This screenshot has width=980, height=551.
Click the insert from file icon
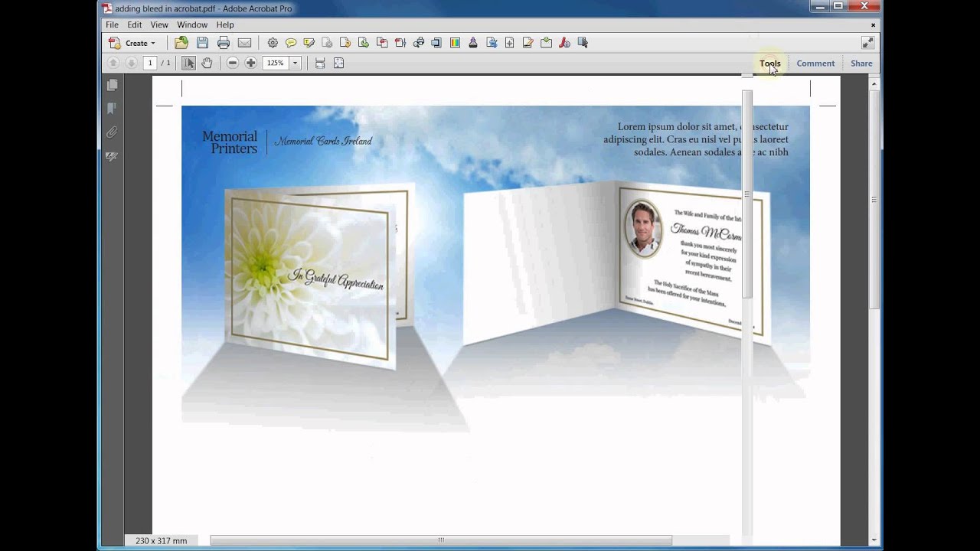click(546, 43)
